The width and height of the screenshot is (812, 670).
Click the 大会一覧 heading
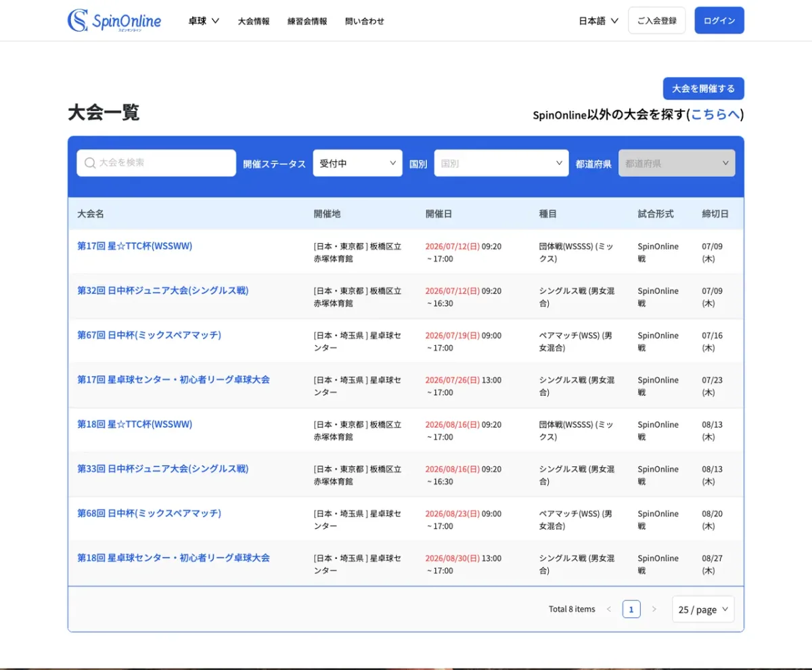[104, 112]
